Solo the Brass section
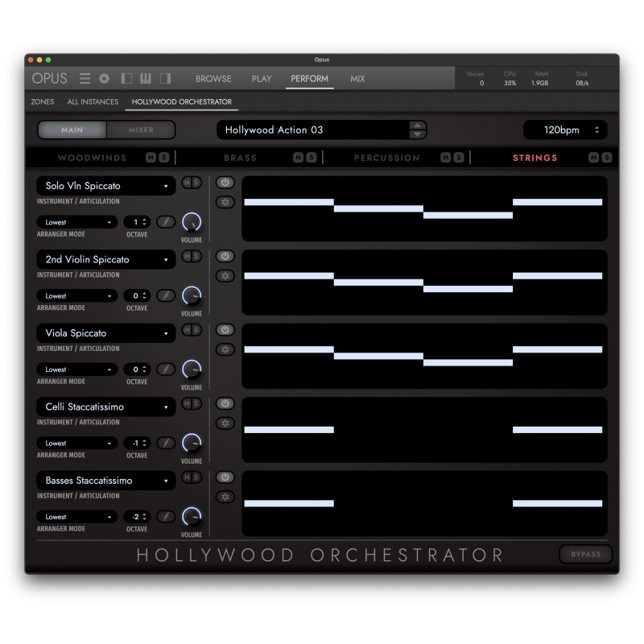Viewport: 644px width, 644px height. (312, 158)
